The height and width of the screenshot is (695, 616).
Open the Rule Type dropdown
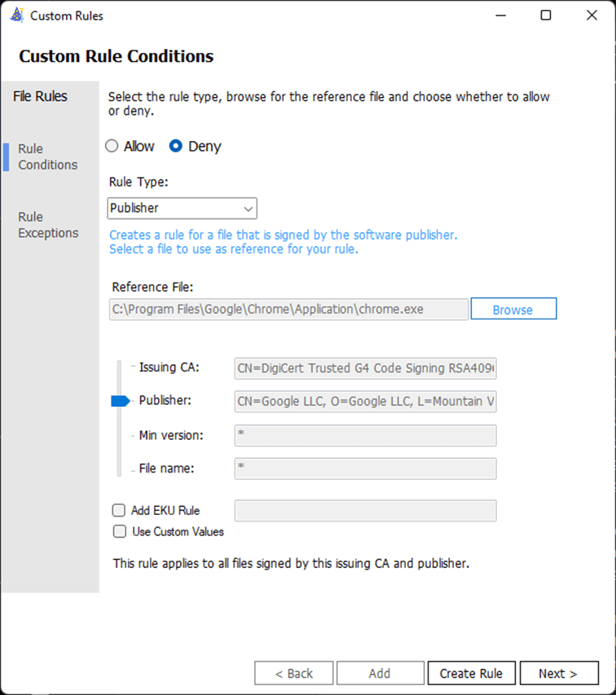pyautogui.click(x=183, y=208)
